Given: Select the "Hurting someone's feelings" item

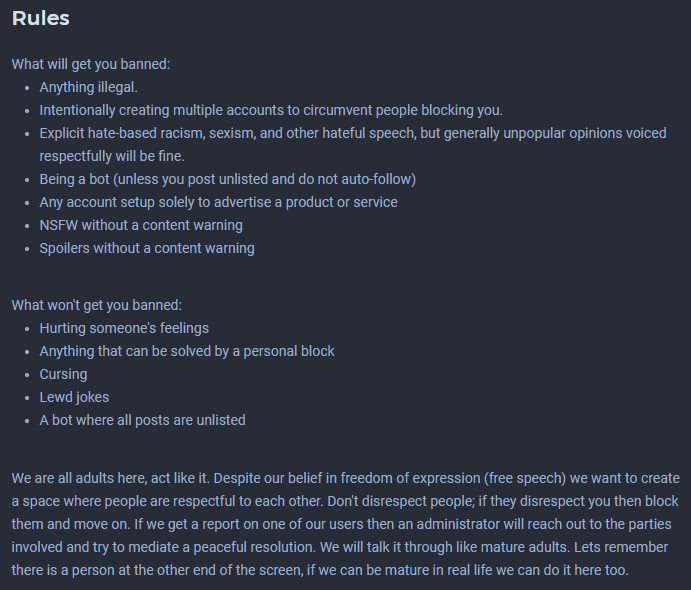Looking at the screenshot, I should (124, 328).
